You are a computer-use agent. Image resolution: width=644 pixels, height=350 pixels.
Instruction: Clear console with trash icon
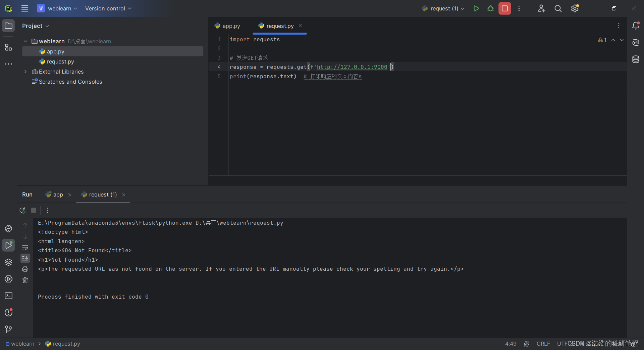[x=25, y=280]
